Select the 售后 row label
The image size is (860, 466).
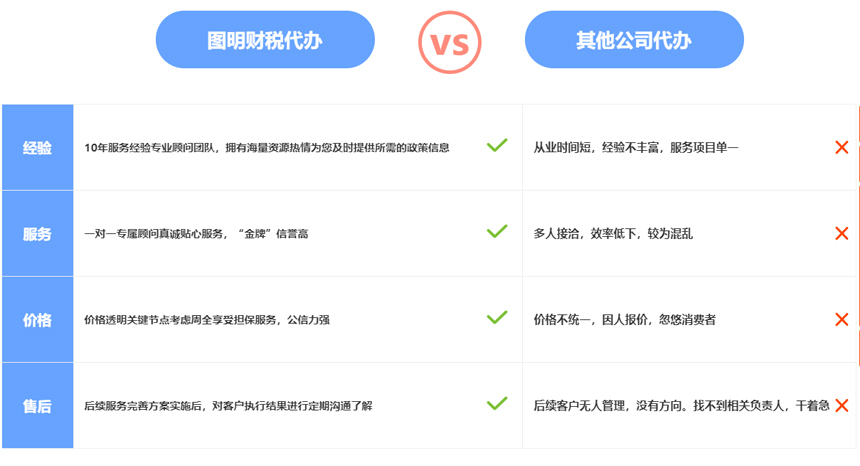click(x=37, y=406)
